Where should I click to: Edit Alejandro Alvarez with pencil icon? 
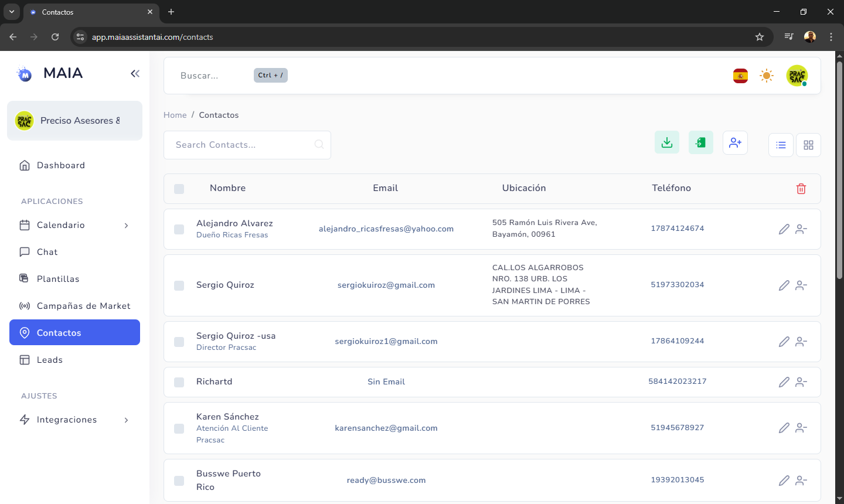pyautogui.click(x=784, y=229)
